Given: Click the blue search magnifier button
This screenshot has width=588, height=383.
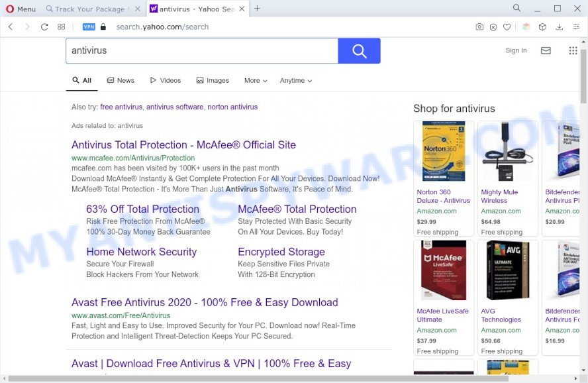Looking at the screenshot, I should [x=360, y=50].
